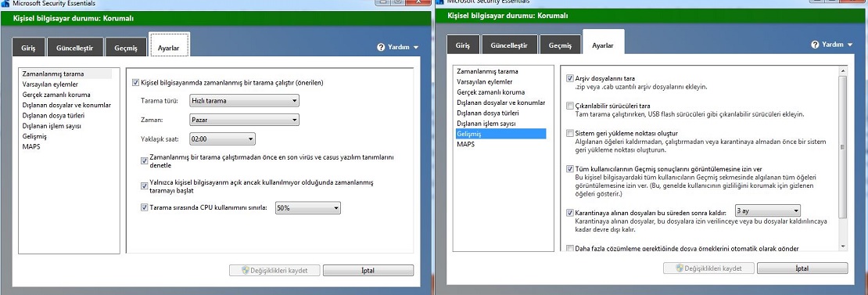
Task: Select 'Varsayılan eylemler' in left window list
Action: click(x=50, y=85)
